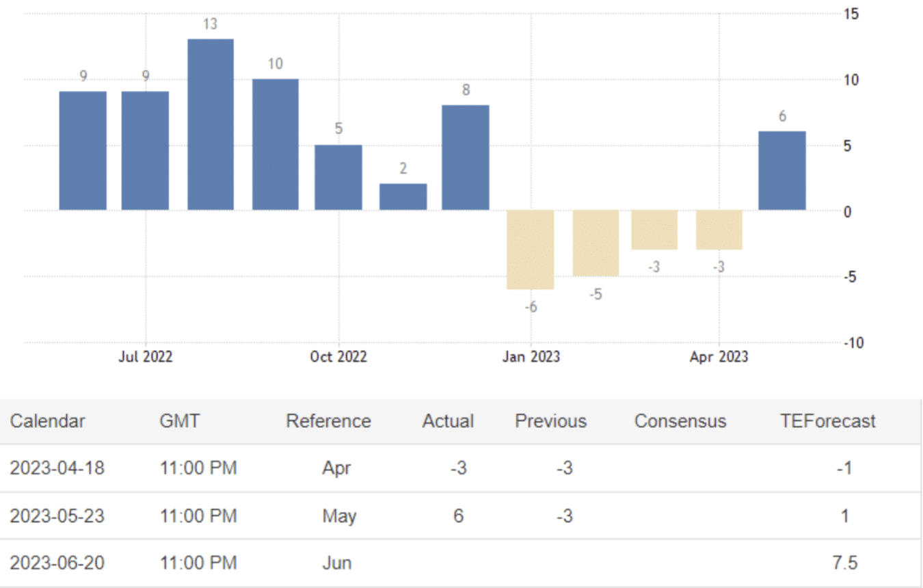
Task: Click the beige bar labeled -5
Action: pos(596,243)
